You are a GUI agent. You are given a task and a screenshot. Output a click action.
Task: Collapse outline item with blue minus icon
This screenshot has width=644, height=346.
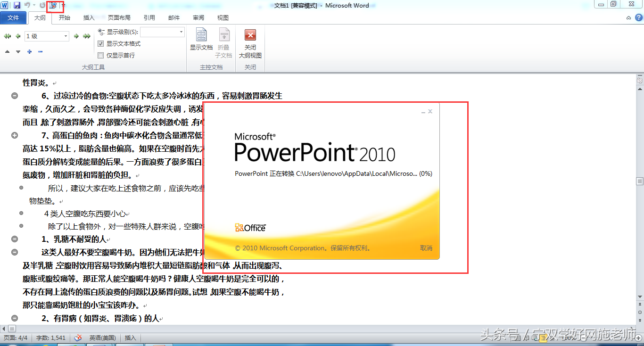(40, 51)
